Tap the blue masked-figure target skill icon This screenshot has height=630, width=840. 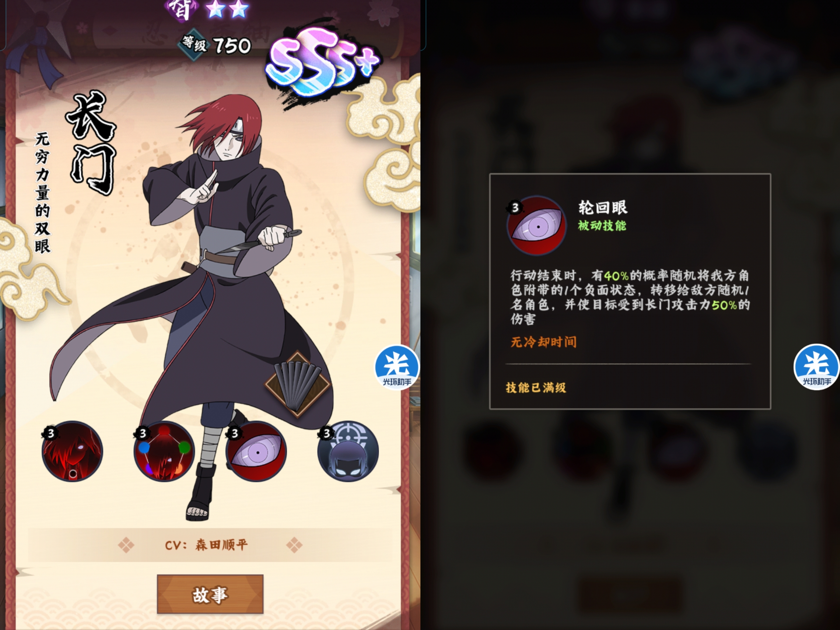click(x=348, y=451)
